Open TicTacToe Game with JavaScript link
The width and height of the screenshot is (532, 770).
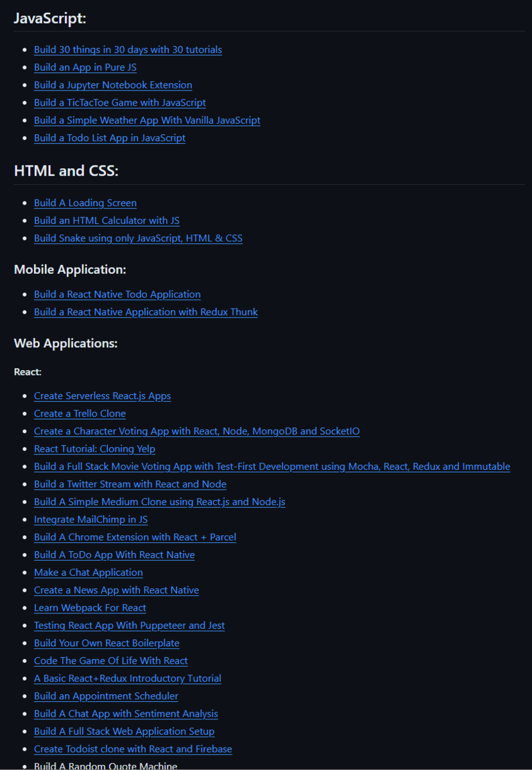pos(120,103)
